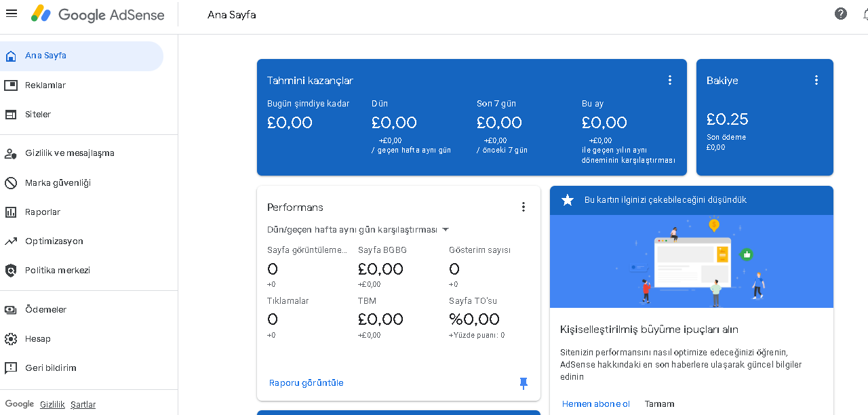The height and width of the screenshot is (415, 868).
Task: Expand the Dün/geçen hafta comparison dropdown
Action: pyautogui.click(x=358, y=230)
